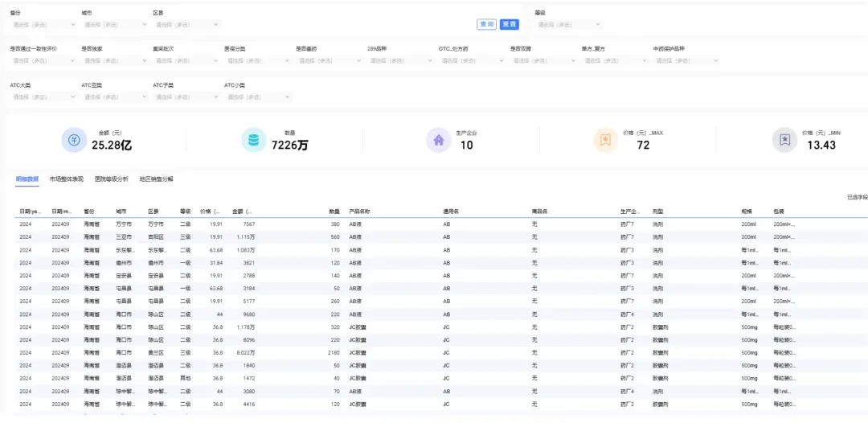868x423 pixels.
Task: Click the 通用名 column header
Action: point(451,211)
